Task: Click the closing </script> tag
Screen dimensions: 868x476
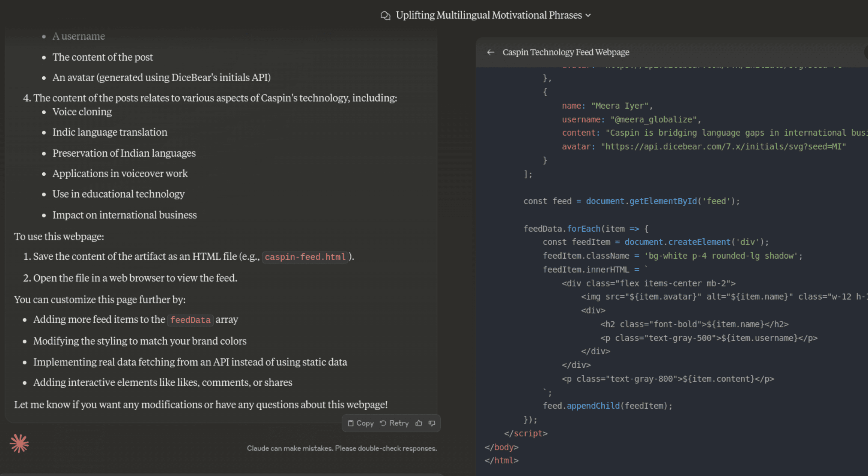Action: [x=526, y=434]
